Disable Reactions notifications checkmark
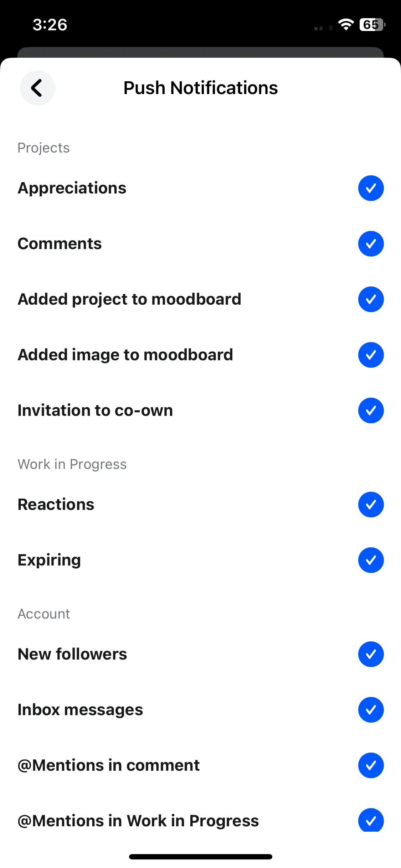 coord(371,505)
